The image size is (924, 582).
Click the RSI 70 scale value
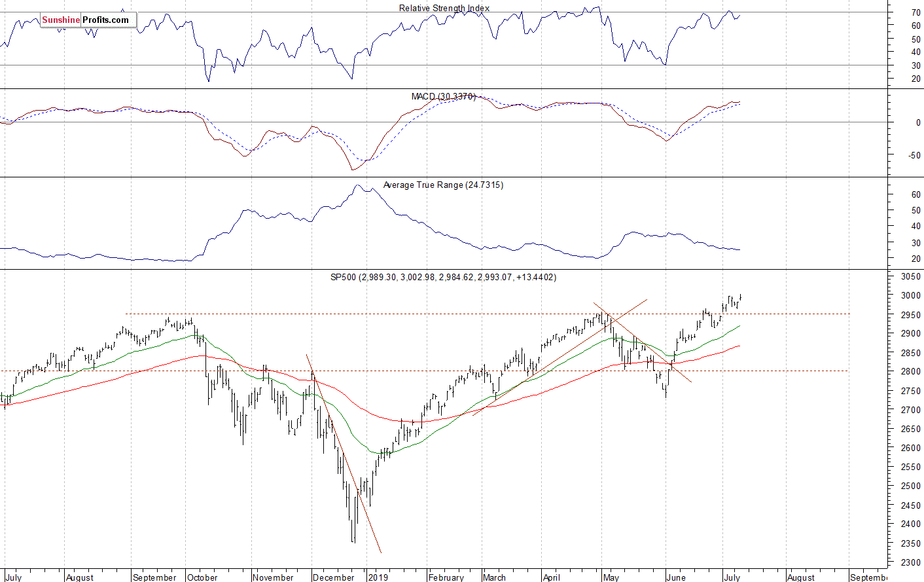point(916,12)
